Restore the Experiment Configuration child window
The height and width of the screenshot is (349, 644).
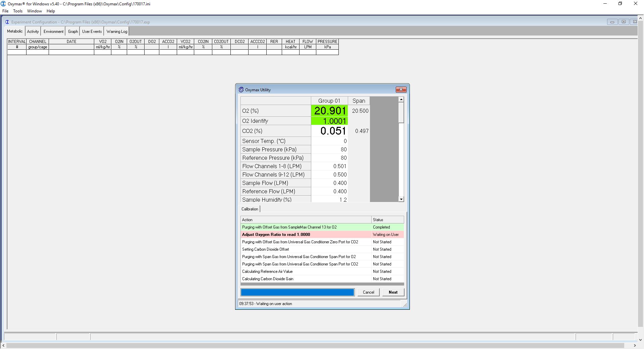624,22
